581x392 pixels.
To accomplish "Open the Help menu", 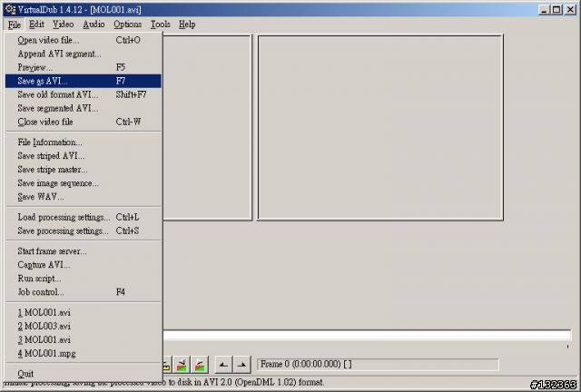I will tap(187, 24).
